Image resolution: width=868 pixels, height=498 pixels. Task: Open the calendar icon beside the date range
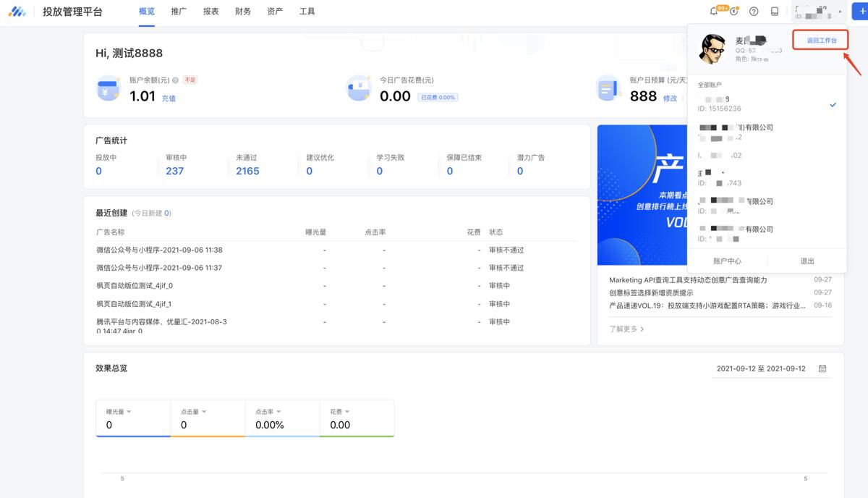(x=822, y=368)
